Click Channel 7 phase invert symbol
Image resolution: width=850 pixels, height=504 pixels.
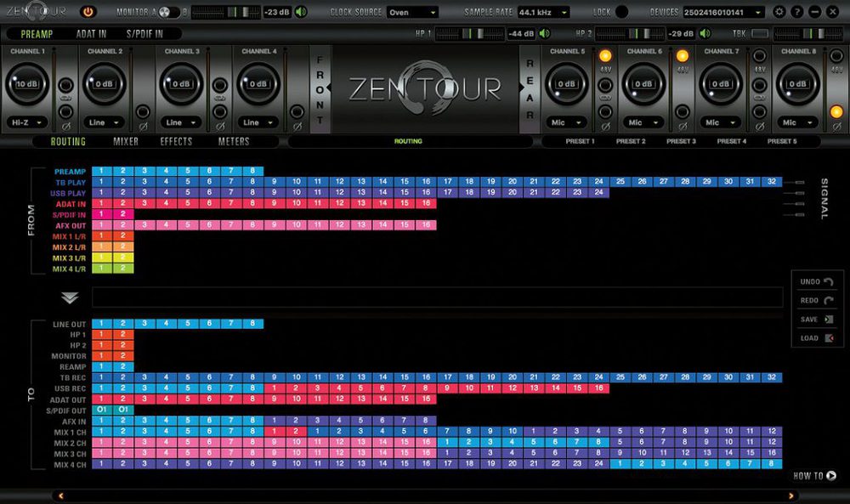pos(759,127)
